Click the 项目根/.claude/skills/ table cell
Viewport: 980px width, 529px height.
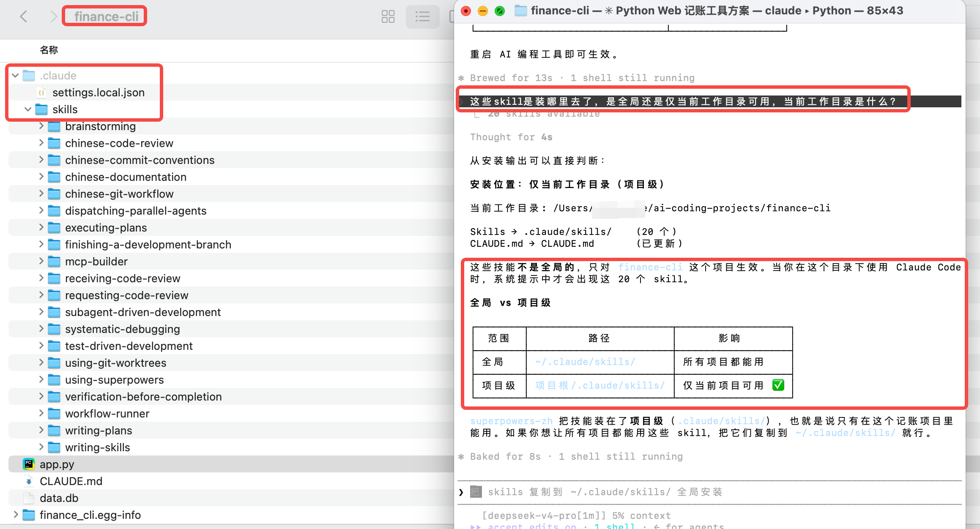click(600, 386)
